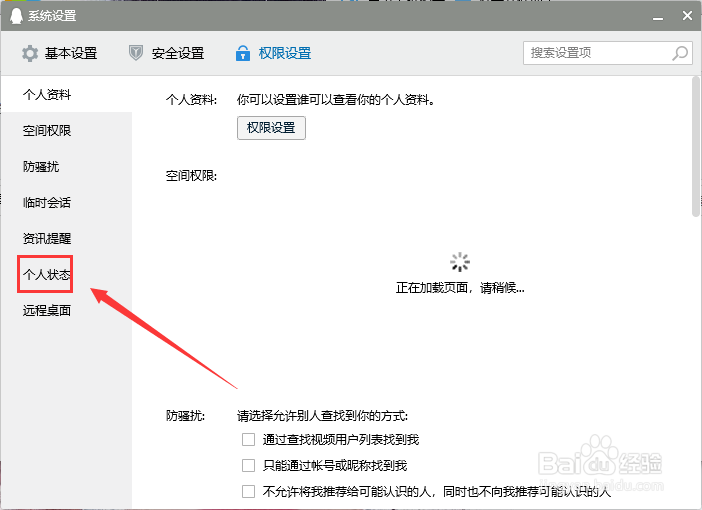The height and width of the screenshot is (510, 702).
Task: Enable 通过查找视频用户列表找到我 checkbox
Action: 248,440
